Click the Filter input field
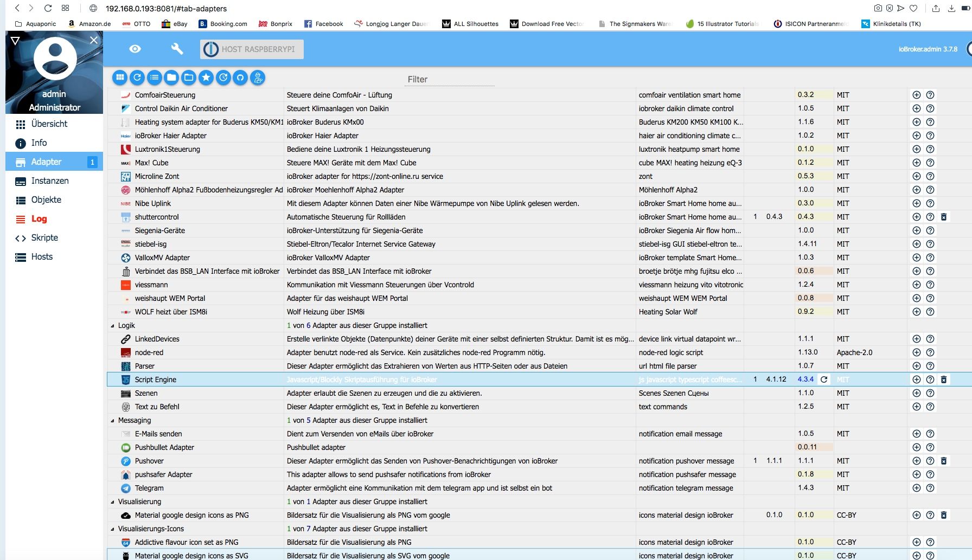The height and width of the screenshot is (560, 972). pyautogui.click(x=450, y=79)
